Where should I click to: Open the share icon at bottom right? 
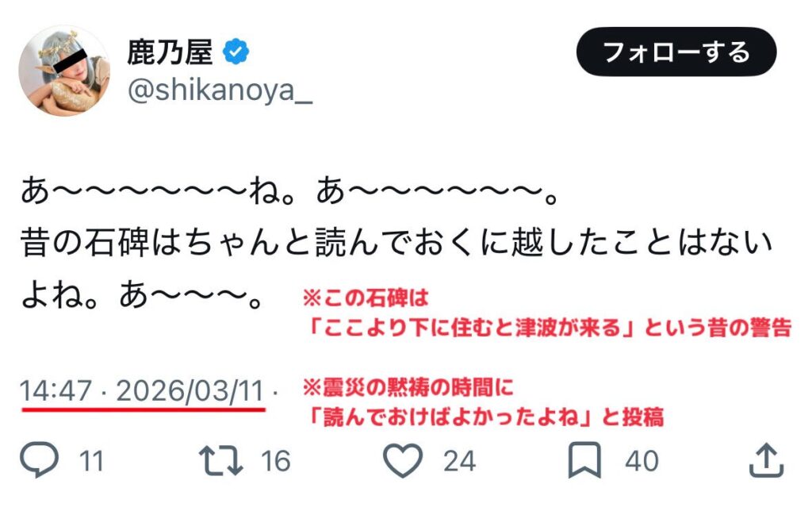[x=766, y=461]
